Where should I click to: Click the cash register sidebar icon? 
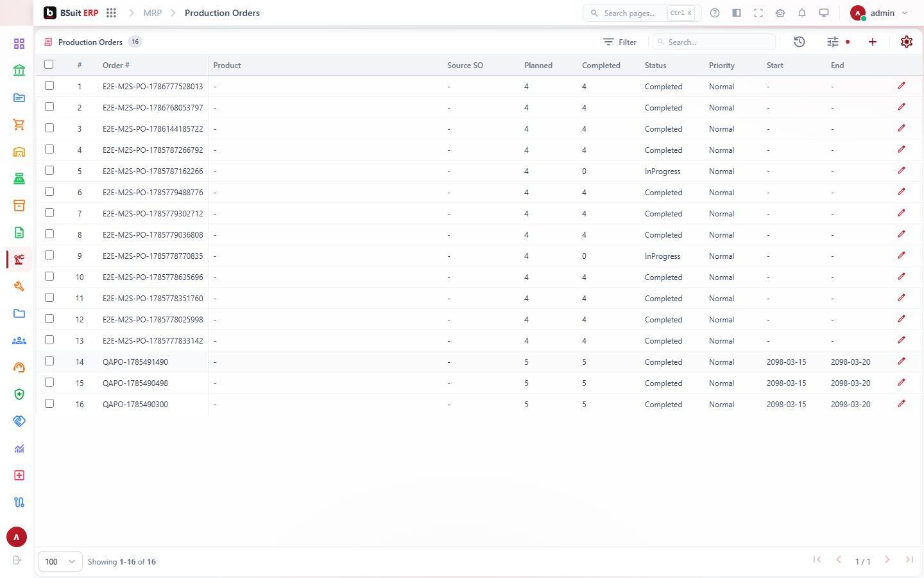coord(19,179)
